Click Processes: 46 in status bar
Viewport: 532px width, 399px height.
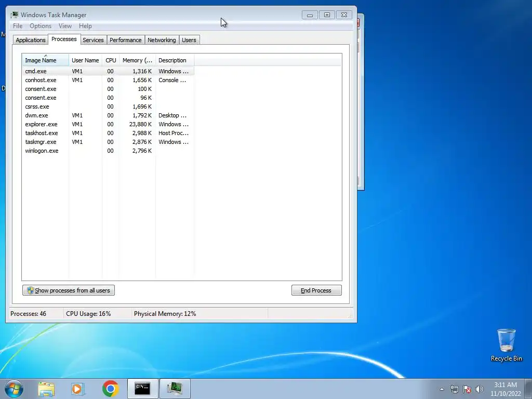coord(28,314)
